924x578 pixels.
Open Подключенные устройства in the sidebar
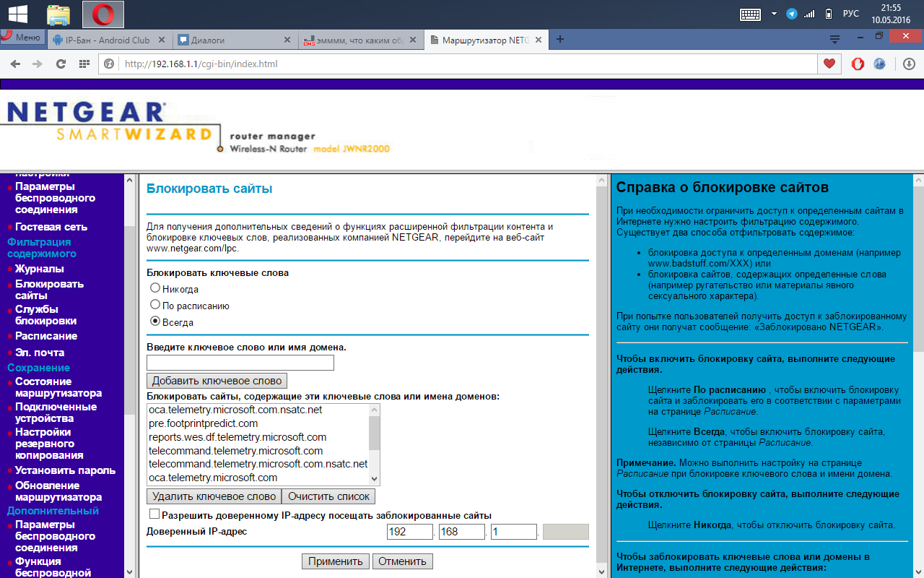(56, 413)
